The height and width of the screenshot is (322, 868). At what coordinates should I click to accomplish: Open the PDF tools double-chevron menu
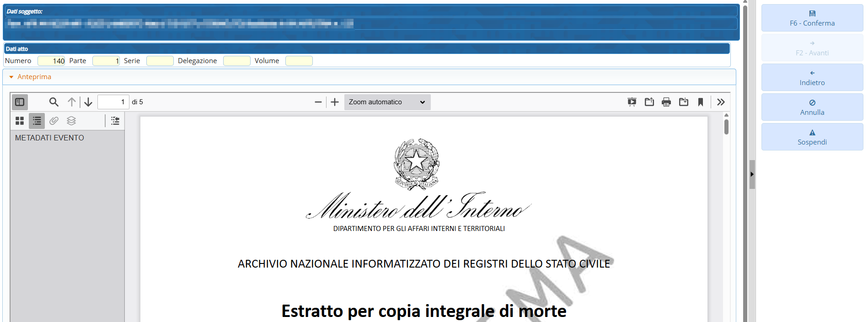(x=721, y=102)
